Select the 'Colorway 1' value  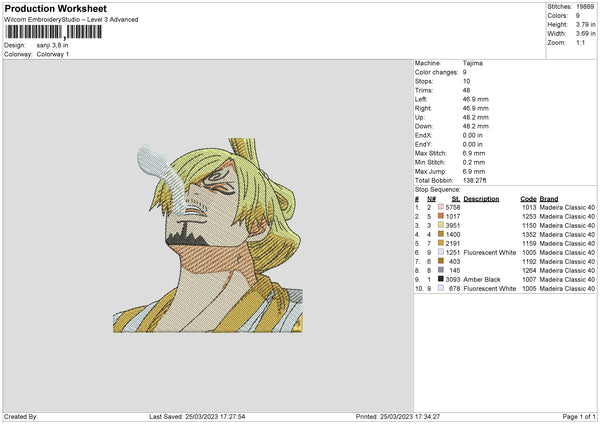[x=53, y=54]
